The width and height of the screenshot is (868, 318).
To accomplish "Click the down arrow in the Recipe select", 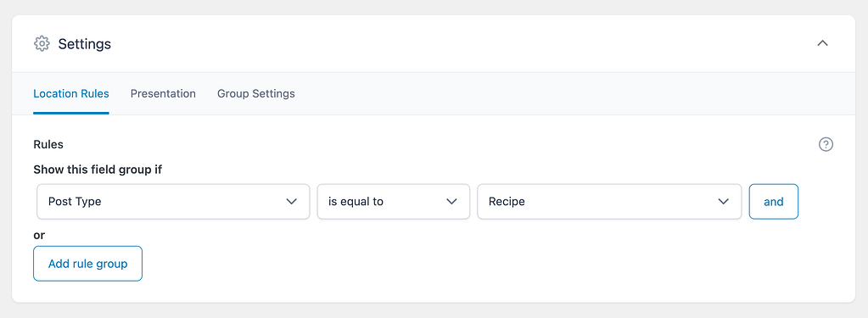I will pos(723,201).
